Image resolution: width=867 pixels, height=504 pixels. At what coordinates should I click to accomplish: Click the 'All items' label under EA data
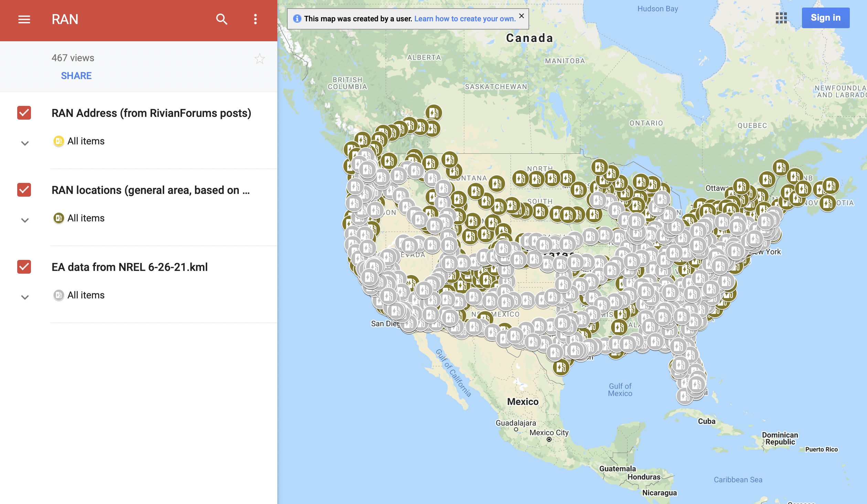86,295
